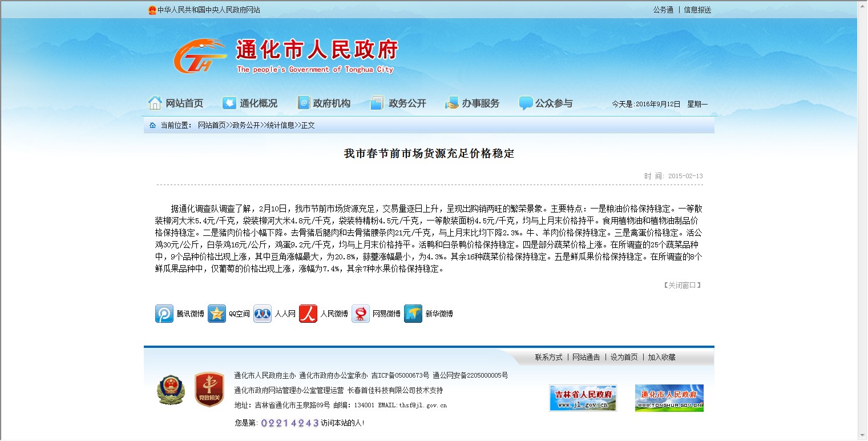Open the 公众参与 navigation item
Screen dimensions: 868x441
[546, 103]
